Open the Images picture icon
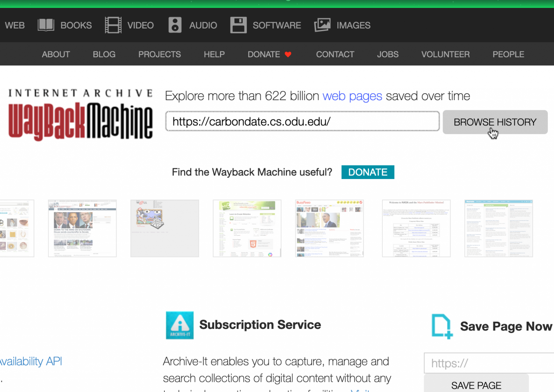The height and width of the screenshot is (392, 554). pyautogui.click(x=322, y=25)
